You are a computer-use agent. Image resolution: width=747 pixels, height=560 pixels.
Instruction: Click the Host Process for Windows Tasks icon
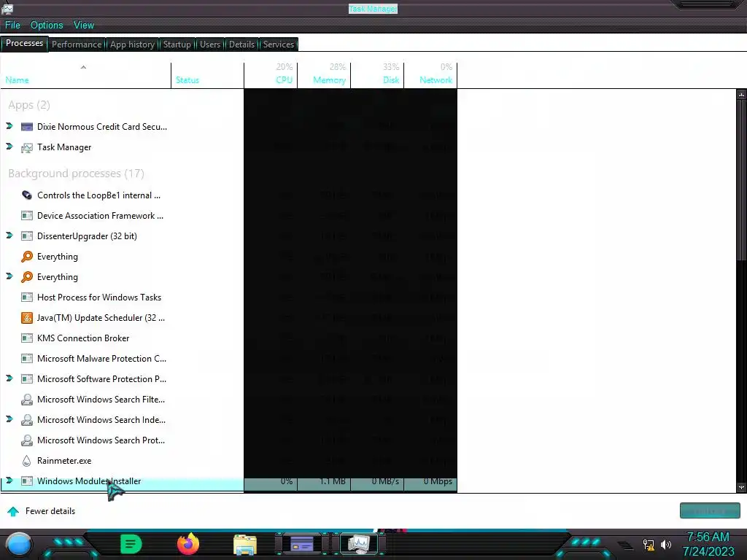click(27, 297)
